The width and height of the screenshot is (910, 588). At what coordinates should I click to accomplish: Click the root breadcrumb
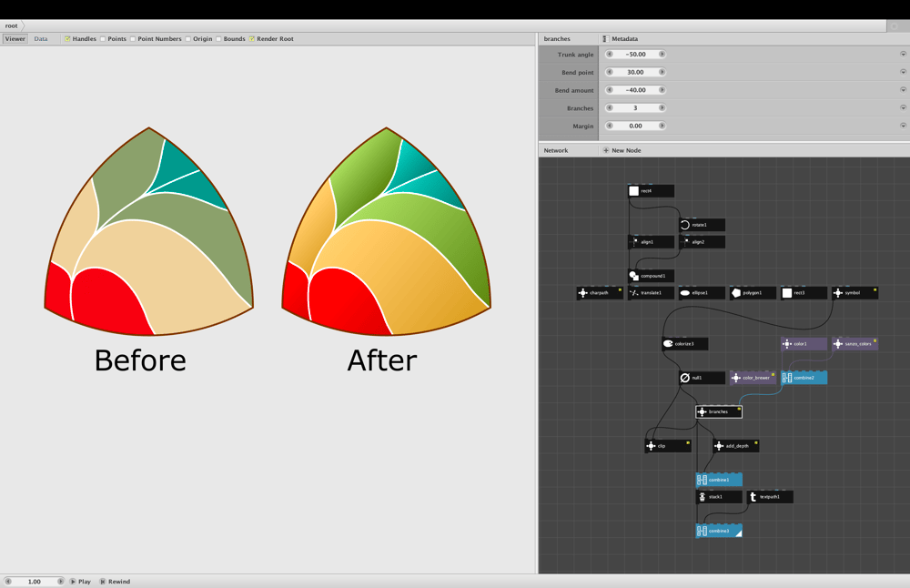[x=11, y=25]
